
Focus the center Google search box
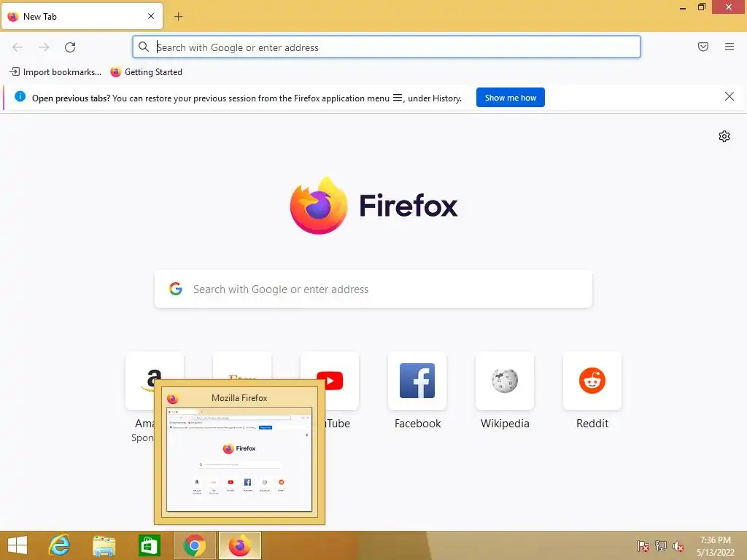373,289
